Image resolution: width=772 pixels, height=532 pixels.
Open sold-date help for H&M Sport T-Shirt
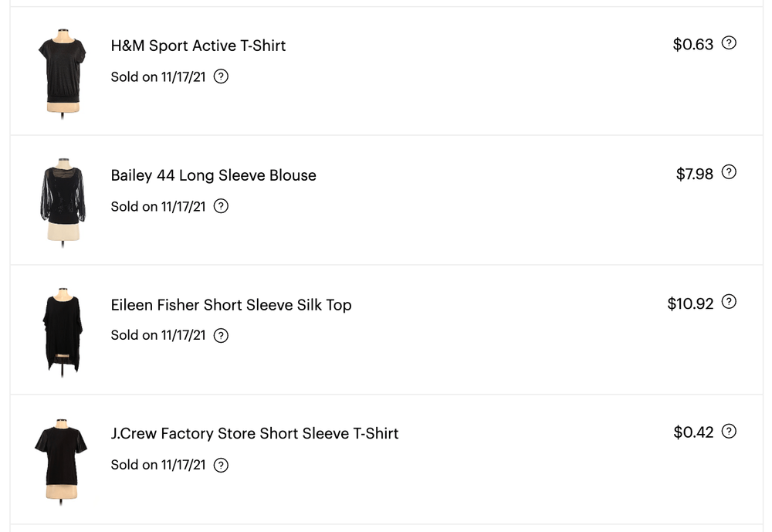pos(221,76)
